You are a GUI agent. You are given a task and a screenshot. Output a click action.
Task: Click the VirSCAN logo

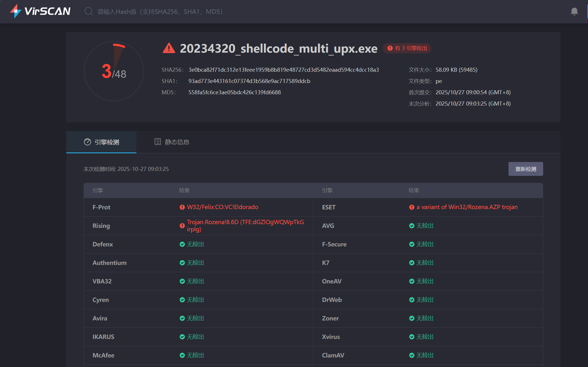[x=40, y=11]
